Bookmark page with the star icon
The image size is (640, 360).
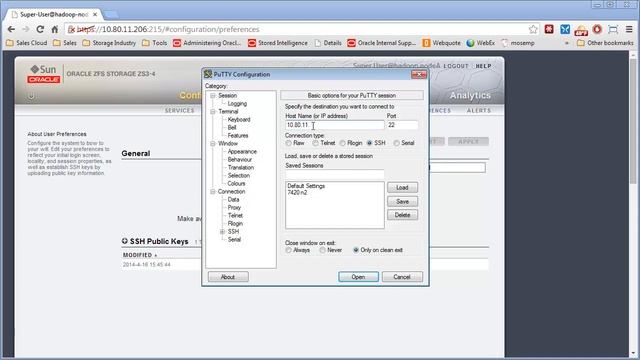pyautogui.click(x=533, y=29)
